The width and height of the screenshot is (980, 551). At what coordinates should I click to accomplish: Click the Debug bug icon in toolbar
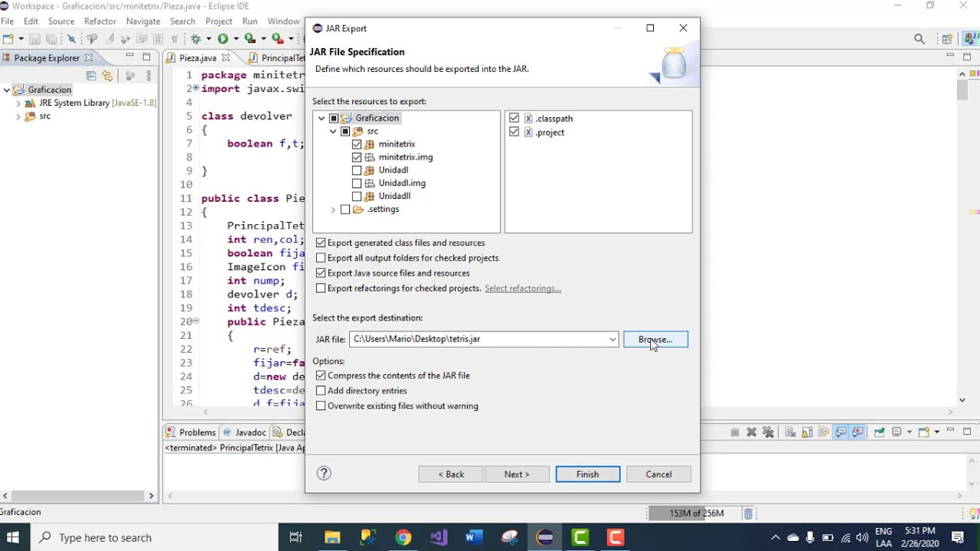pyautogui.click(x=196, y=38)
